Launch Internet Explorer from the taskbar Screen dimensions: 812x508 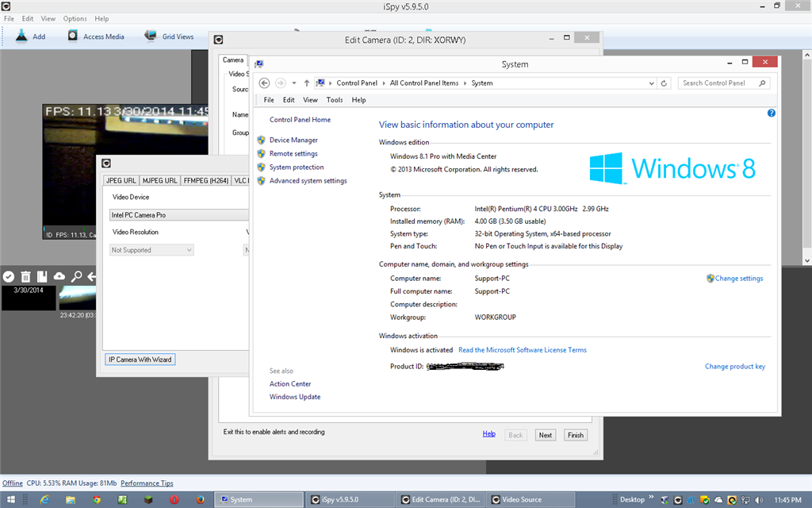44,500
